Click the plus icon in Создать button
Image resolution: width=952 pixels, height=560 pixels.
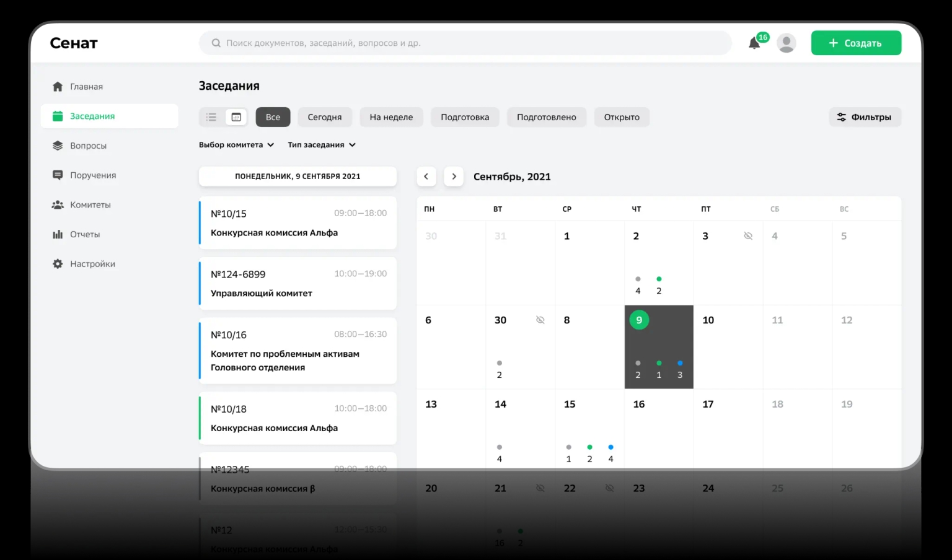point(834,43)
